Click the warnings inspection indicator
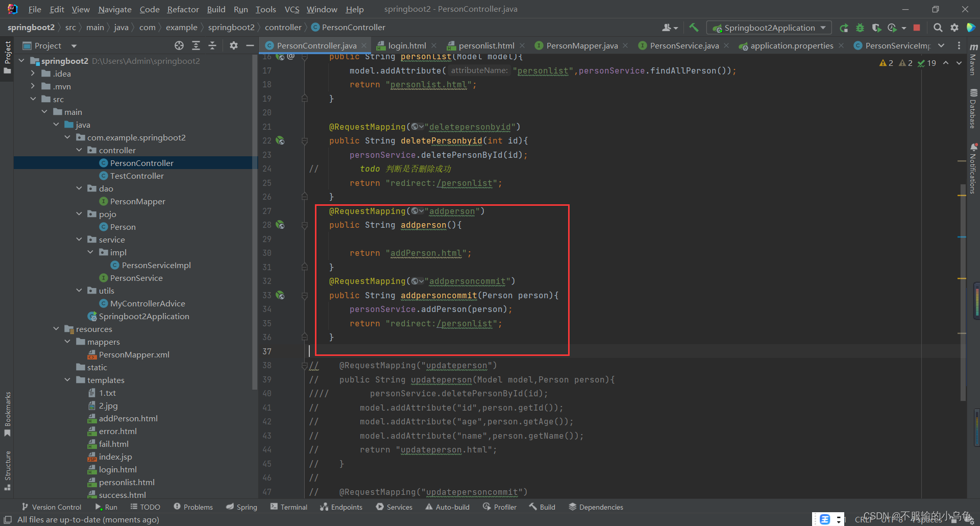Image resolution: width=980 pixels, height=526 pixels. [x=886, y=63]
